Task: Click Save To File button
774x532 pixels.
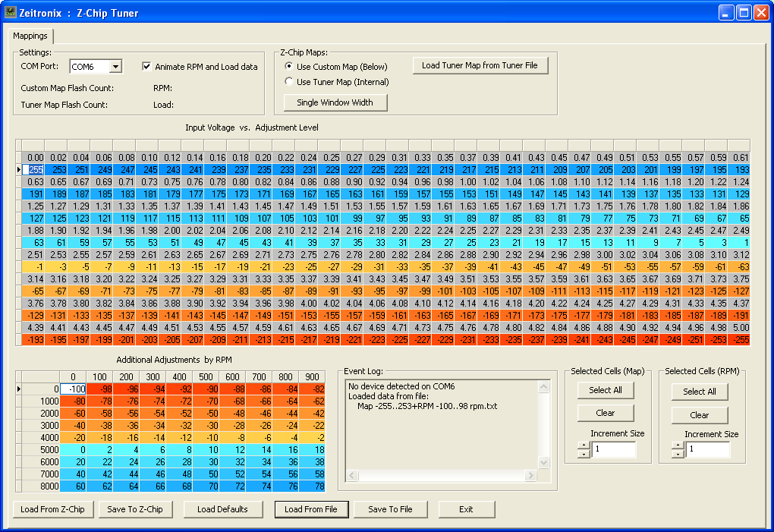Action: [x=390, y=509]
